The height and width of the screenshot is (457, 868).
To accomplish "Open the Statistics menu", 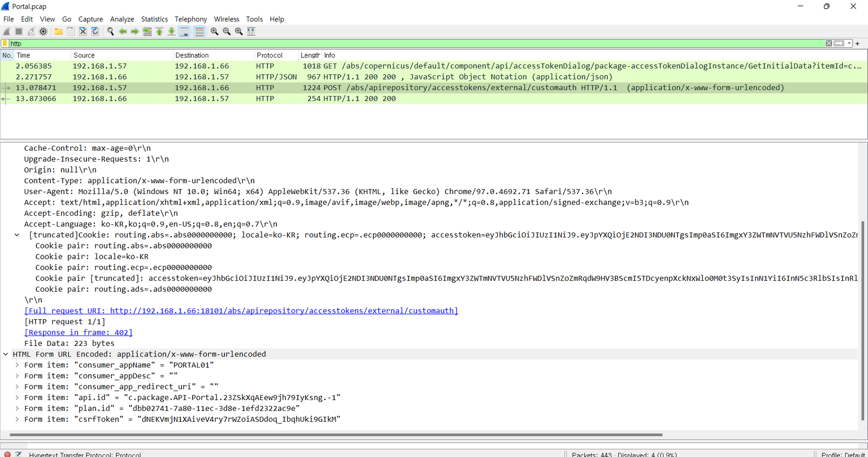I will point(154,19).
